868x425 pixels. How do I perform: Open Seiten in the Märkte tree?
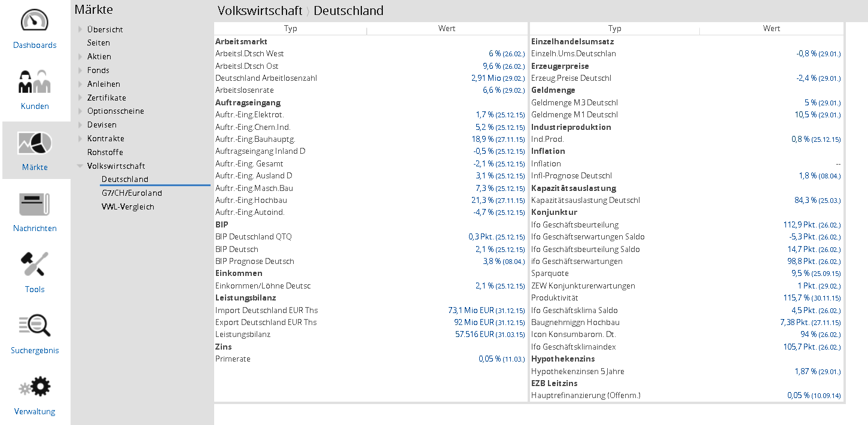coord(99,43)
